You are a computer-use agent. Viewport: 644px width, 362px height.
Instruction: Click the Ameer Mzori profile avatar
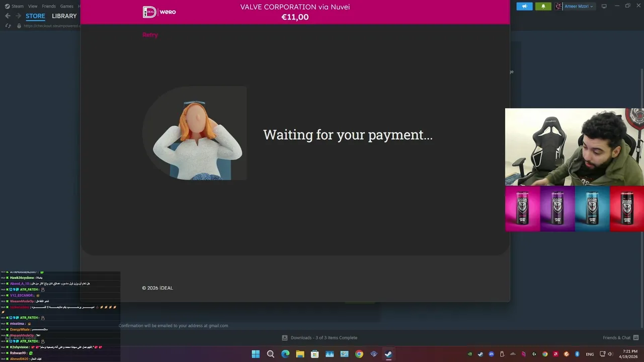click(x=558, y=6)
